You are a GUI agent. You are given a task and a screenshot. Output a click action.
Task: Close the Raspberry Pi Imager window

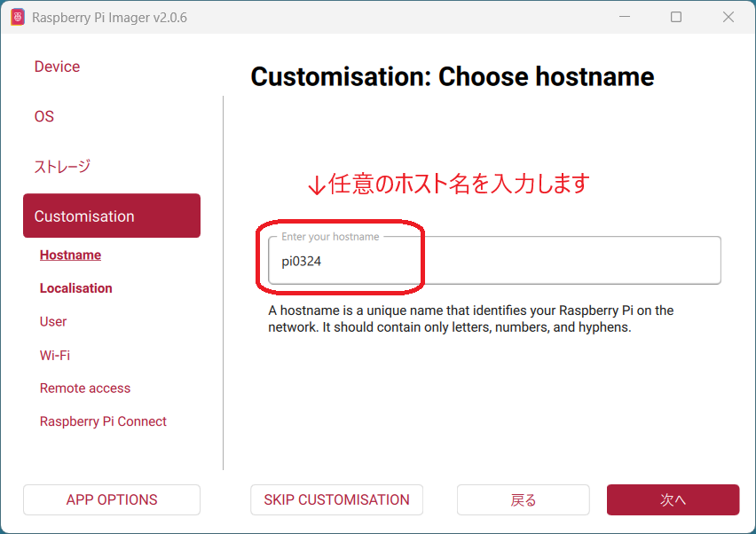click(x=728, y=17)
